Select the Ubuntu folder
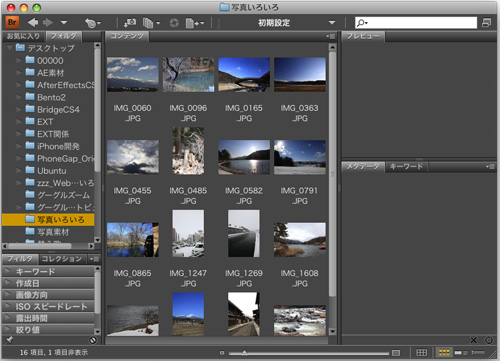This screenshot has height=361, width=500. (52, 171)
